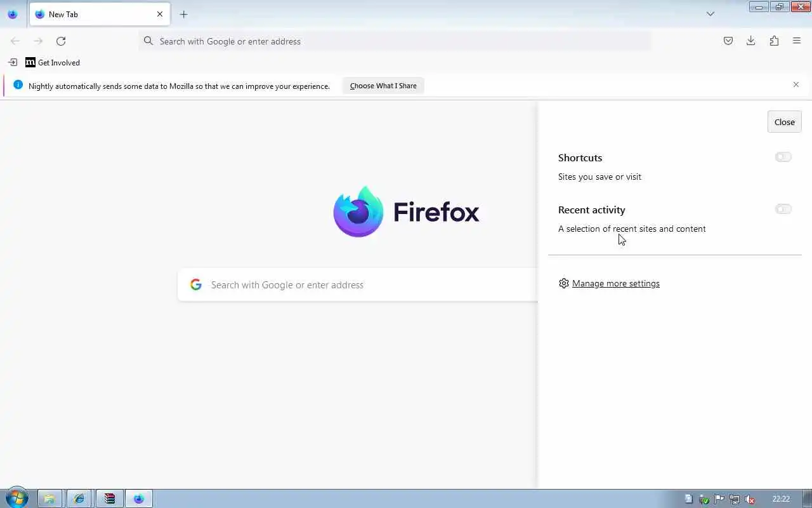
Task: Click the Mozilla icon of Get Involved
Action: click(30, 62)
